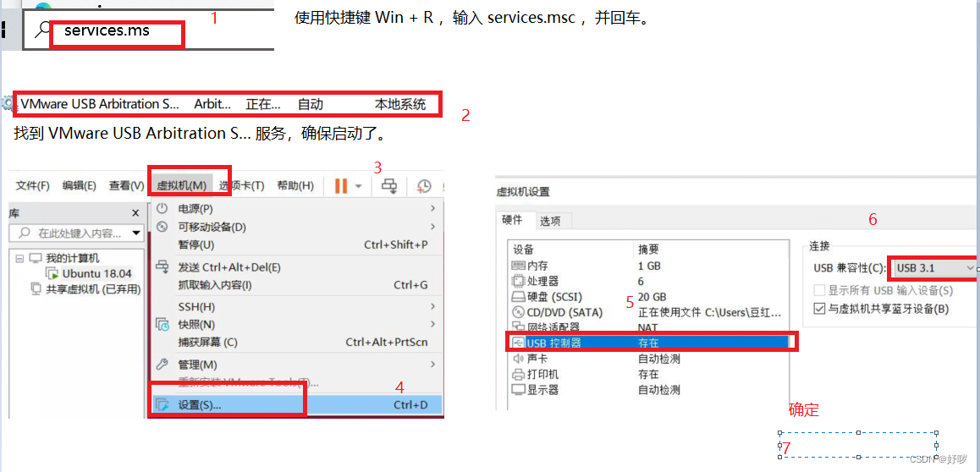Choose 抓取输入内容(I) menu entry

pos(215,285)
